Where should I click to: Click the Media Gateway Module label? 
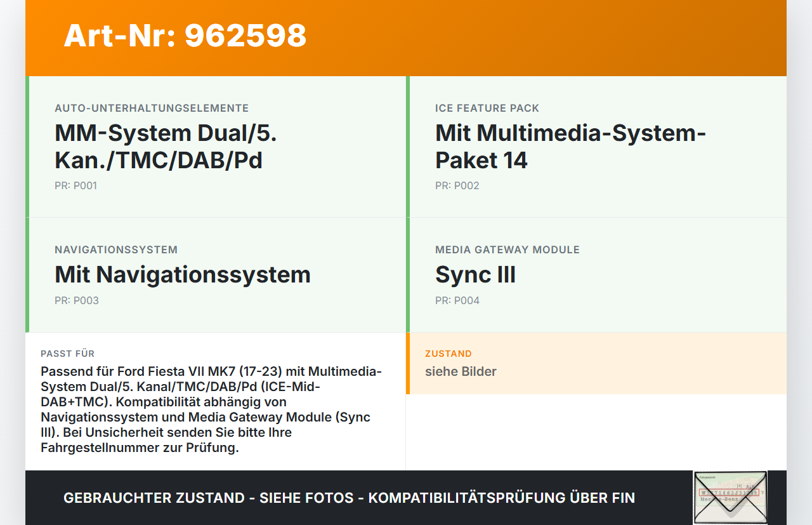click(x=507, y=250)
